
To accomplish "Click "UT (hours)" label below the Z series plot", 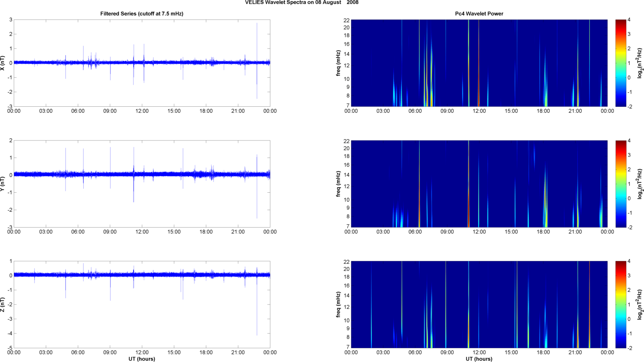I will pos(142,359).
